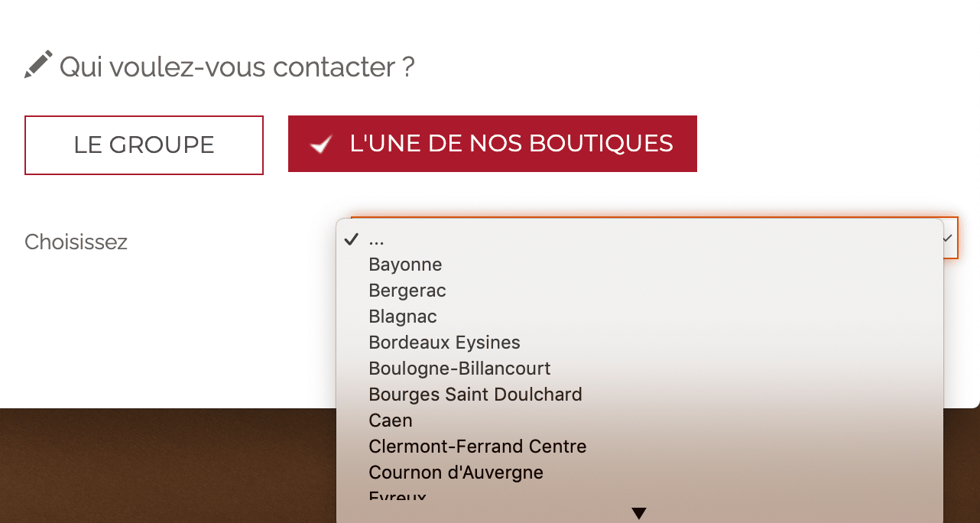This screenshot has width=980, height=523.
Task: Select Bergerac in the dropdown list
Action: pyautogui.click(x=407, y=291)
